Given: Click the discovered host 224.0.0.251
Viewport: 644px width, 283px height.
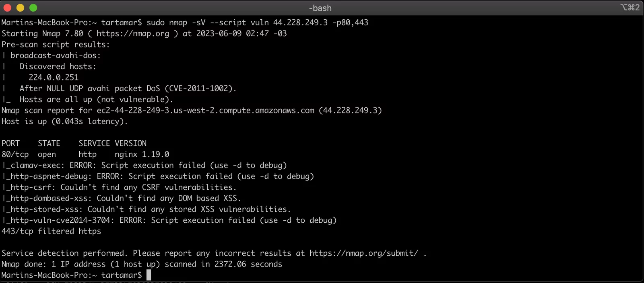Looking at the screenshot, I should pos(54,77).
